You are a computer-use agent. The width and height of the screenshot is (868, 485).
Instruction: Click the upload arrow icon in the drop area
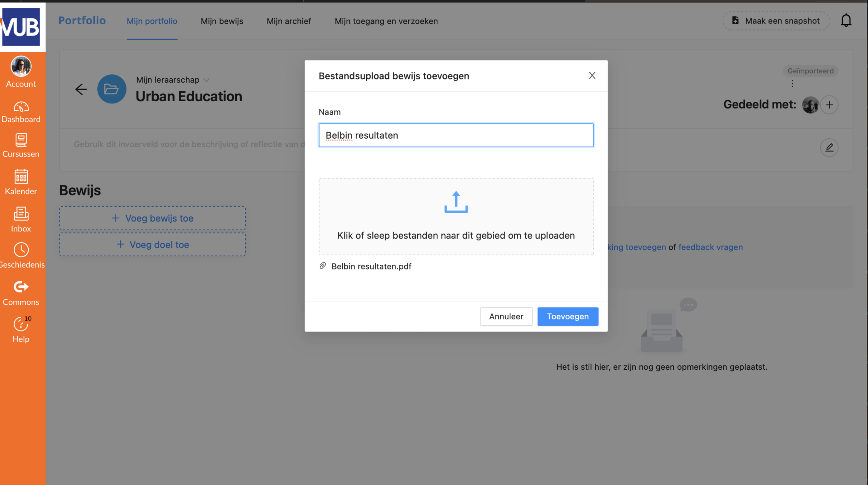click(x=456, y=202)
